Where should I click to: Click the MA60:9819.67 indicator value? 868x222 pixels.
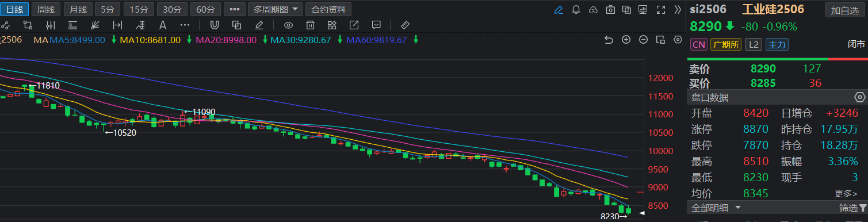click(x=377, y=40)
